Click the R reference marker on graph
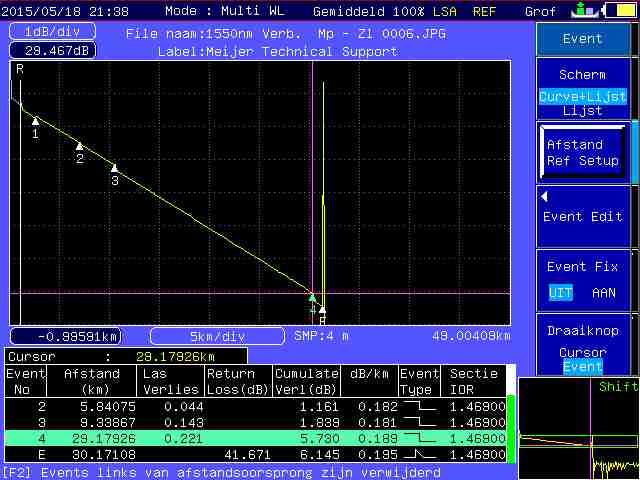Image resolution: width=640 pixels, height=480 pixels. pyautogui.click(x=19, y=69)
